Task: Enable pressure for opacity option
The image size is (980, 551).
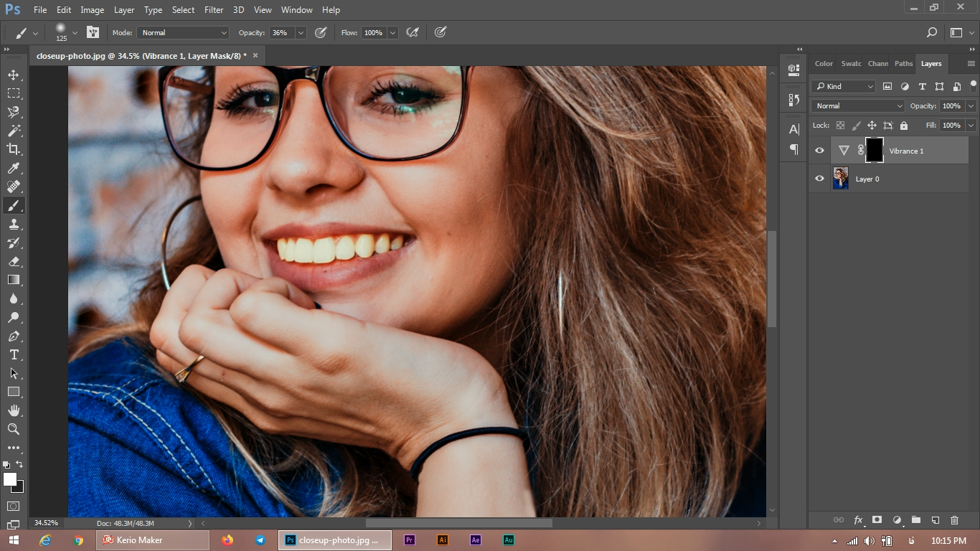Action: [321, 32]
